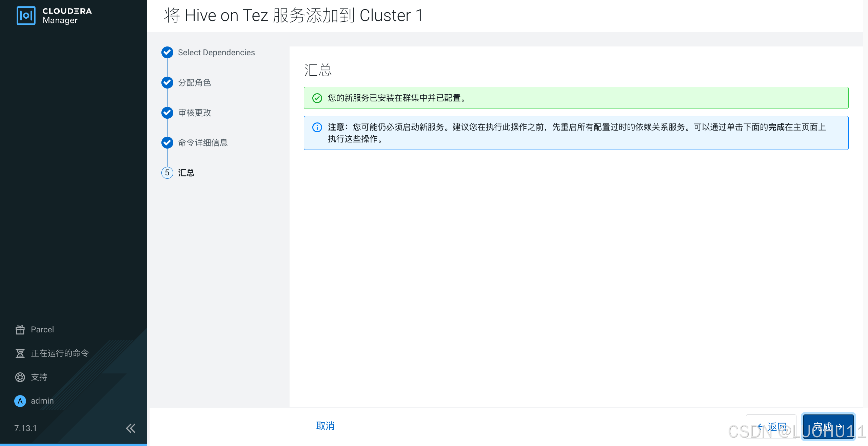Open the Parcel gift box icon
The width and height of the screenshot is (868, 446).
(20, 329)
